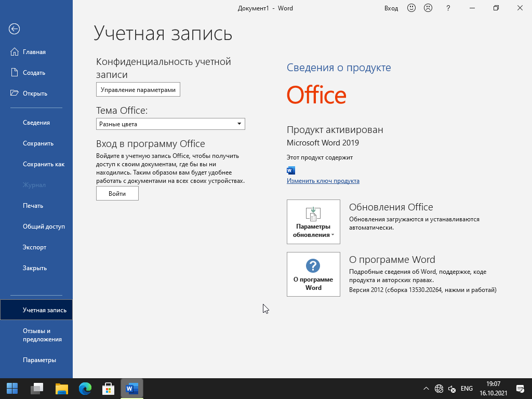Image resolution: width=532 pixels, height=399 pixels.
Task: Open the Тема Office dropdown
Action: [x=170, y=124]
